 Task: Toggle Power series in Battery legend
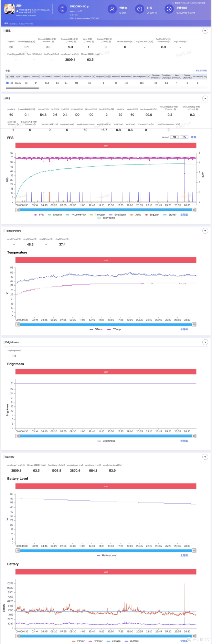point(78,641)
